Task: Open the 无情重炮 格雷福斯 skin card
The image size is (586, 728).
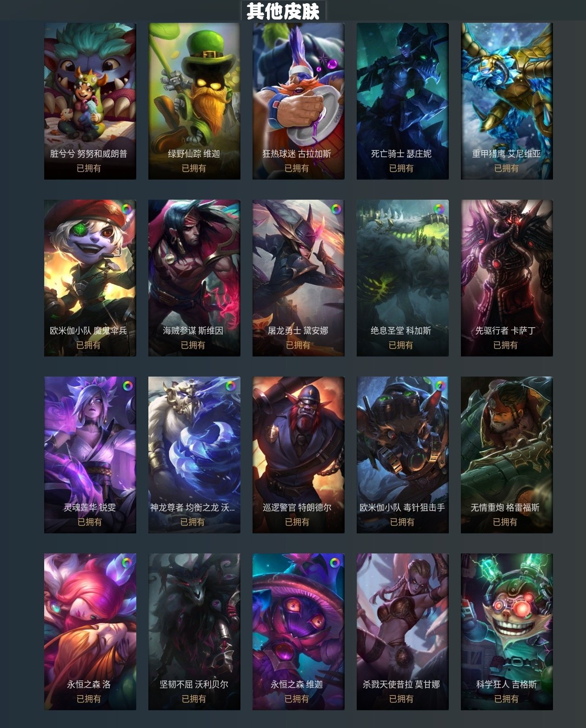Action: 507,455
